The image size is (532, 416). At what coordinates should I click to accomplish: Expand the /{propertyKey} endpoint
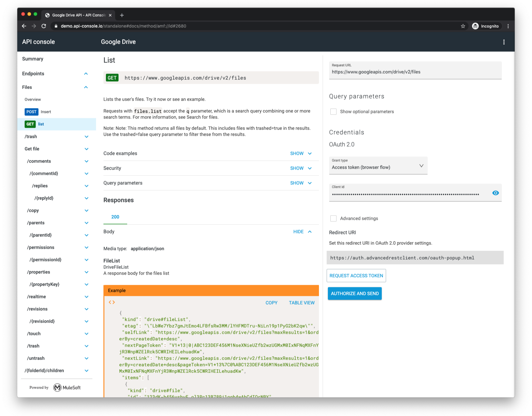tap(87, 284)
